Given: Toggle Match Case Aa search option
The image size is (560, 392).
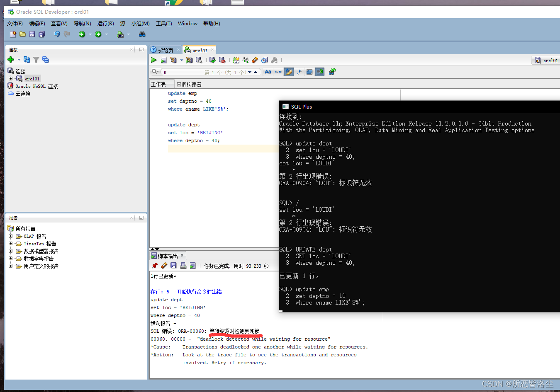Looking at the screenshot, I should tap(268, 72).
